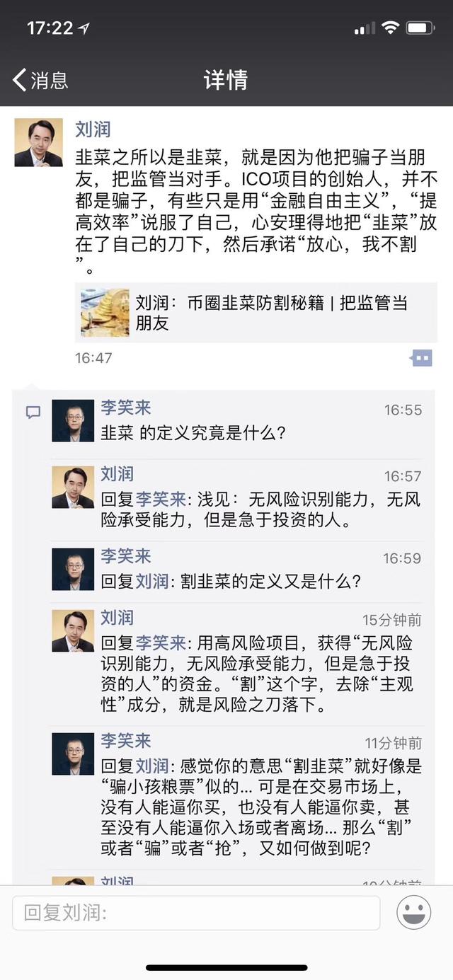Tap the comment bubble icon left of the comments

point(33,413)
